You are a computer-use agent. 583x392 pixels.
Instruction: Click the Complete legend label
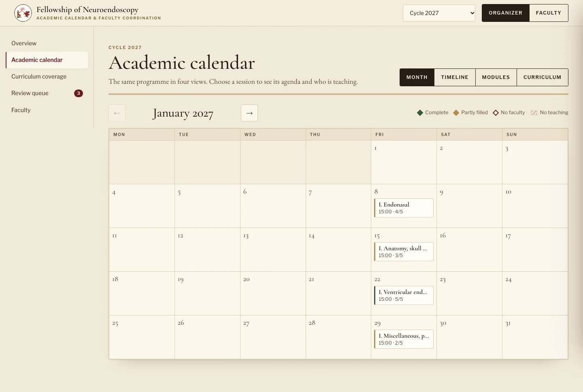[436, 113]
